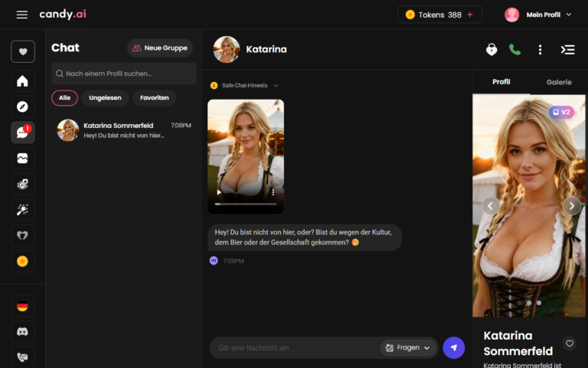Open Katarina Sommerfeld conversation
This screenshot has width=588, height=368.
(x=124, y=130)
